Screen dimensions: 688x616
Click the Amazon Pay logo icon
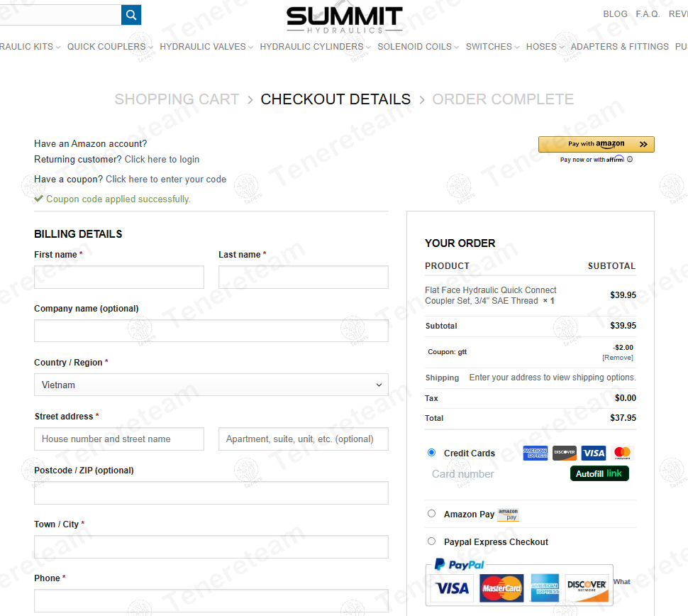point(508,515)
